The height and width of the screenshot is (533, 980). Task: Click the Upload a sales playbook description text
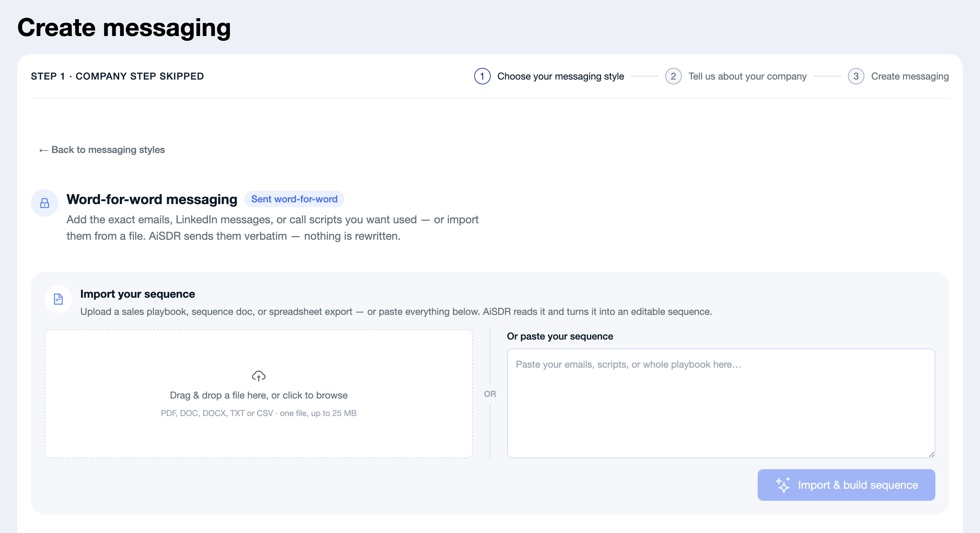coord(396,312)
